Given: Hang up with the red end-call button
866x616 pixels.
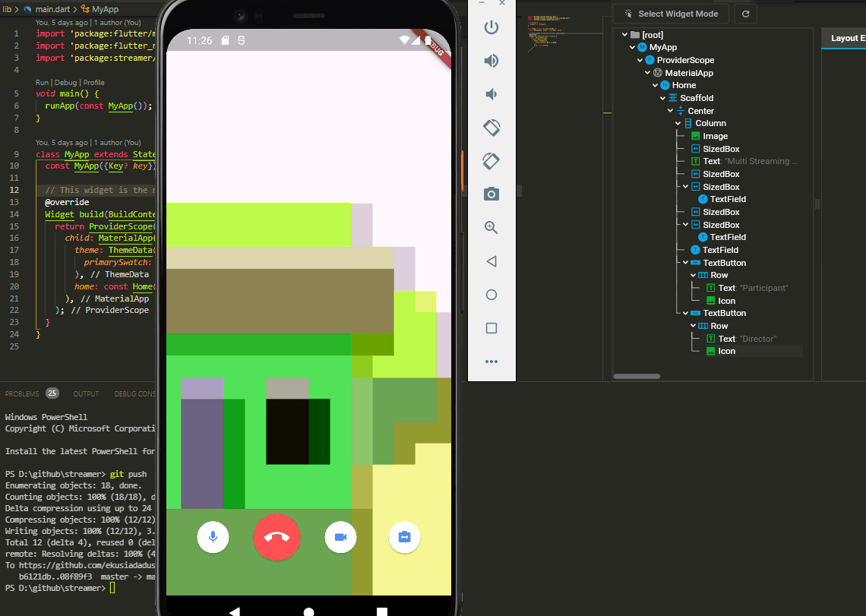Looking at the screenshot, I should tap(277, 537).
